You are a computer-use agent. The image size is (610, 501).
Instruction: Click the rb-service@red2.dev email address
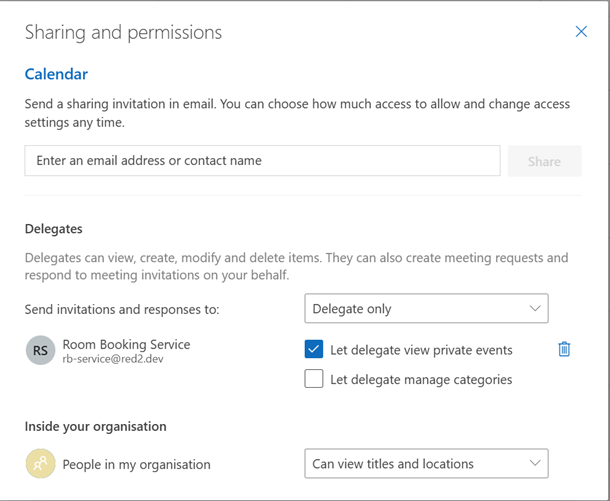[x=113, y=359]
